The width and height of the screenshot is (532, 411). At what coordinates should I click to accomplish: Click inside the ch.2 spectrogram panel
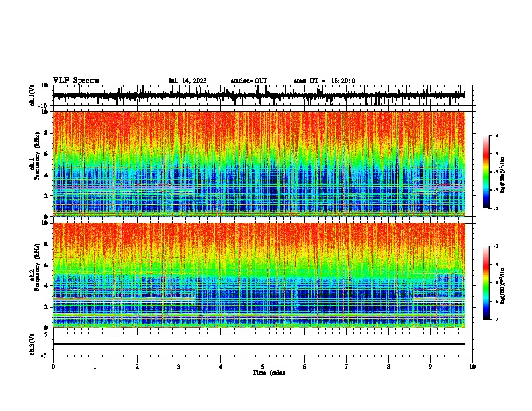259,275
